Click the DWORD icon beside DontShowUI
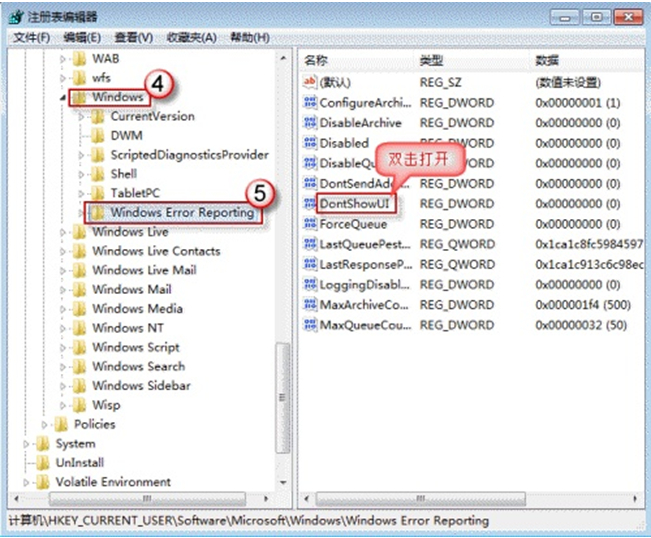The width and height of the screenshot is (651, 538). pyautogui.click(x=310, y=204)
